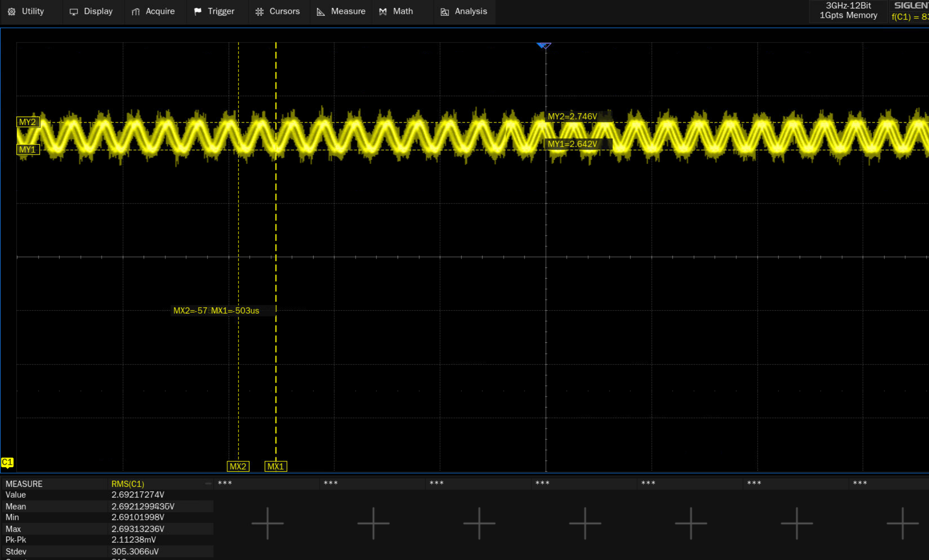Select the RMS(C1) measurement header
The height and width of the screenshot is (560, 929).
128,484
